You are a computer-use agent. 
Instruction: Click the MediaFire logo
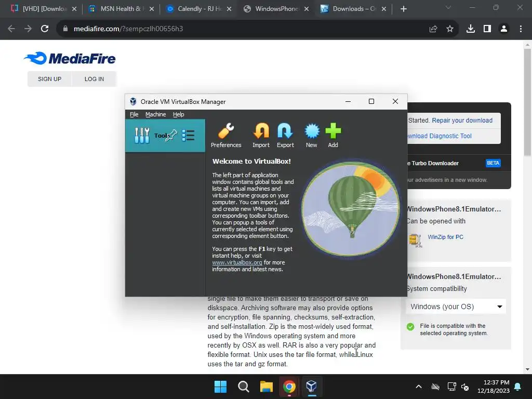70,58
